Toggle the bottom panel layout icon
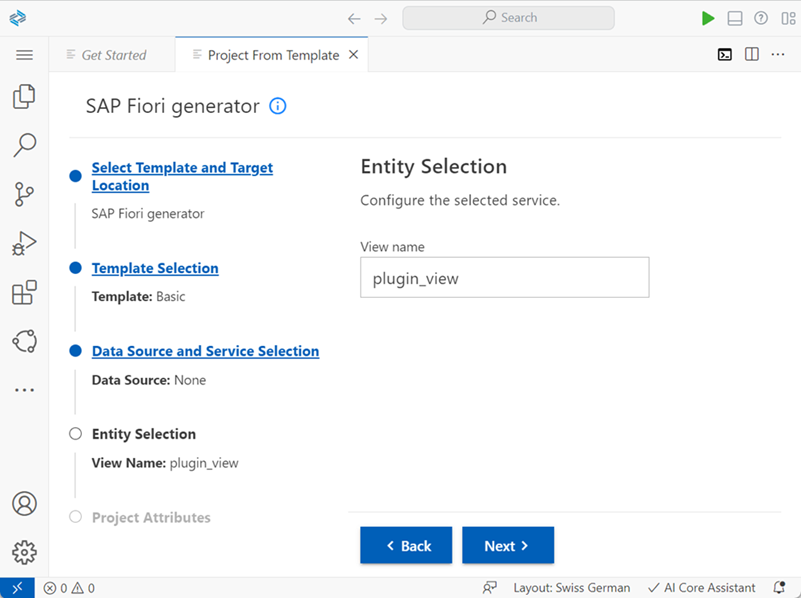Image resolution: width=801 pixels, height=598 pixels. click(x=735, y=18)
